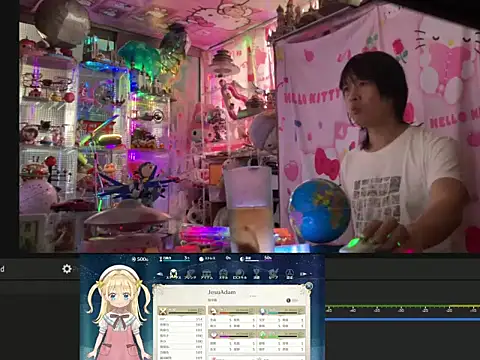Click the webcam video preview
The width and height of the screenshot is (480, 360).
click(x=249, y=126)
